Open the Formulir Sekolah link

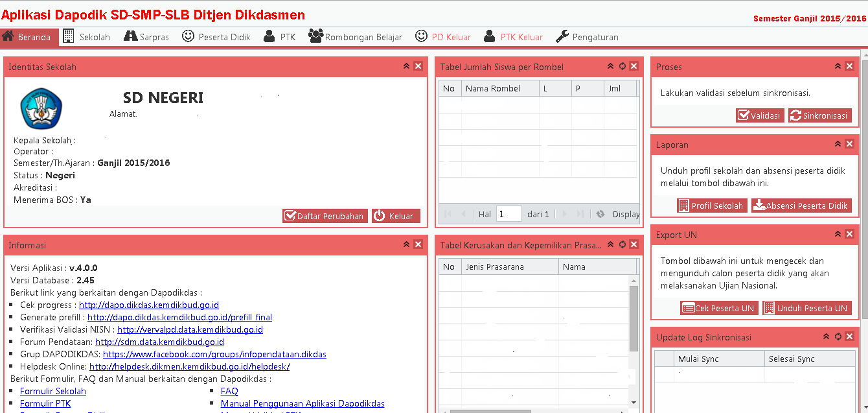click(x=53, y=391)
